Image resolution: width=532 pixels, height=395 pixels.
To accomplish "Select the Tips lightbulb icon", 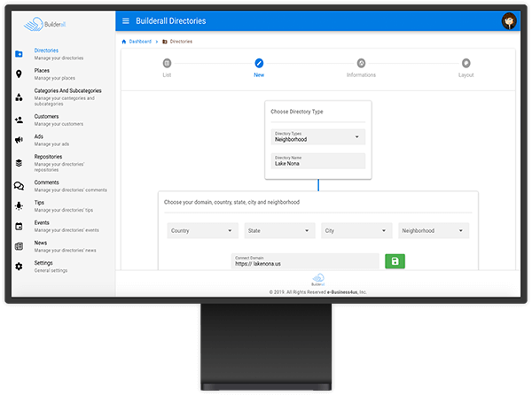I will click(20, 205).
